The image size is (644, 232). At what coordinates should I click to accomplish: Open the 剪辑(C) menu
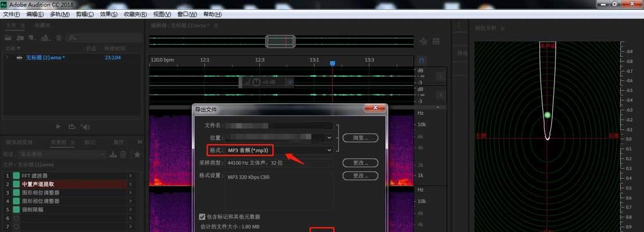[x=85, y=14]
